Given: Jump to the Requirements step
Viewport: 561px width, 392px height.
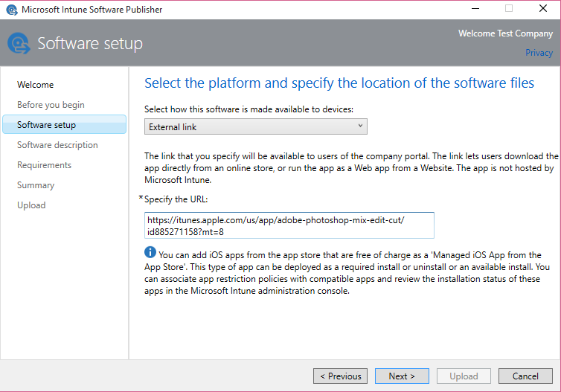Looking at the screenshot, I should pyautogui.click(x=44, y=165).
